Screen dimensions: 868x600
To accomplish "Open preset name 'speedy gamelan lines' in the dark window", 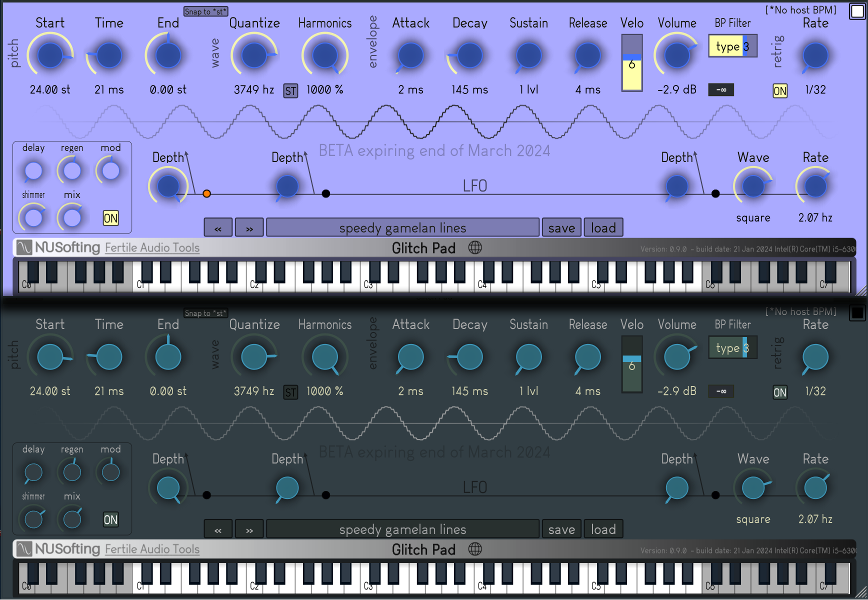I will click(x=403, y=529).
